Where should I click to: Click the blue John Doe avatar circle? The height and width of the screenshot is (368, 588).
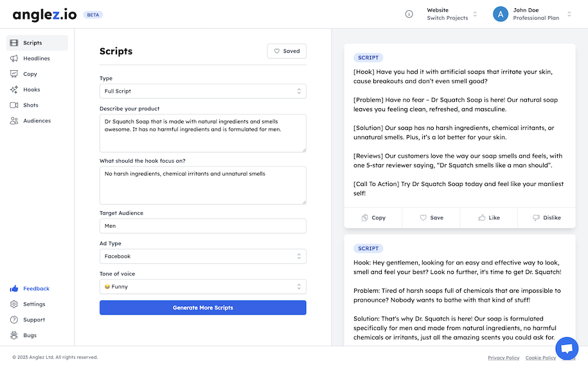[500, 14]
